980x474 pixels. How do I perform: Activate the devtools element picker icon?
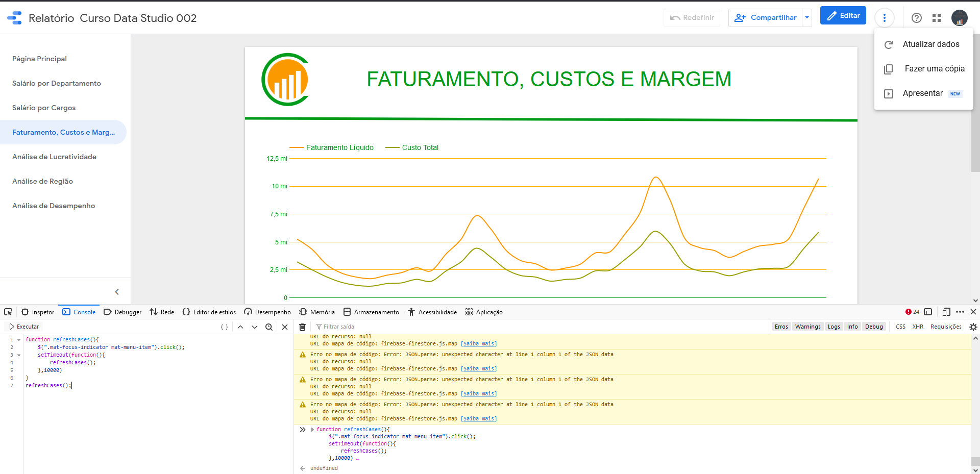coord(8,312)
